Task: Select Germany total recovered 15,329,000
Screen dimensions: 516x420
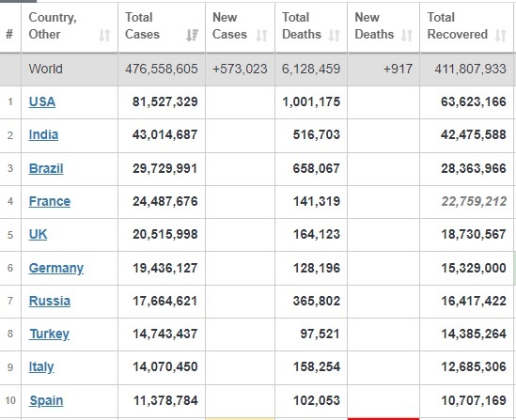Action: (x=474, y=268)
